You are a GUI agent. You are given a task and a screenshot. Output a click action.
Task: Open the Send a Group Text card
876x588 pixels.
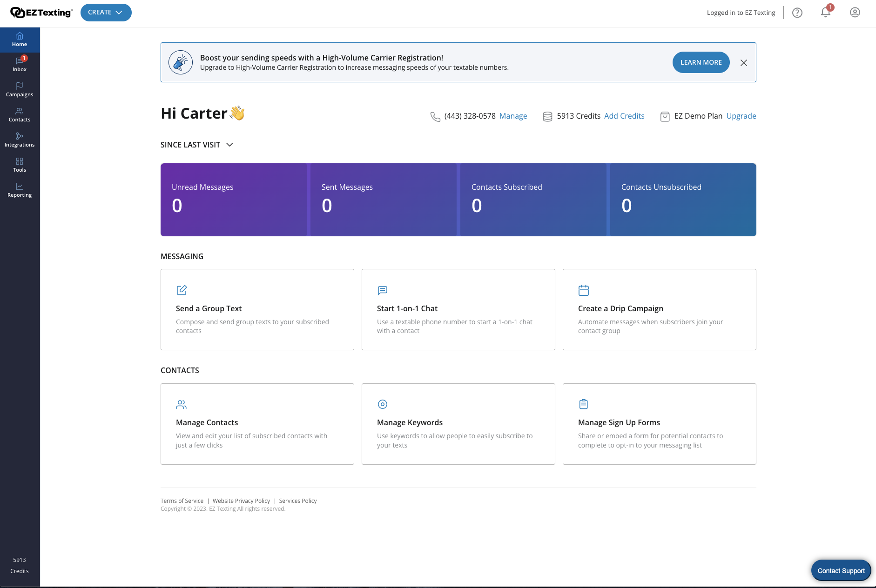(257, 309)
